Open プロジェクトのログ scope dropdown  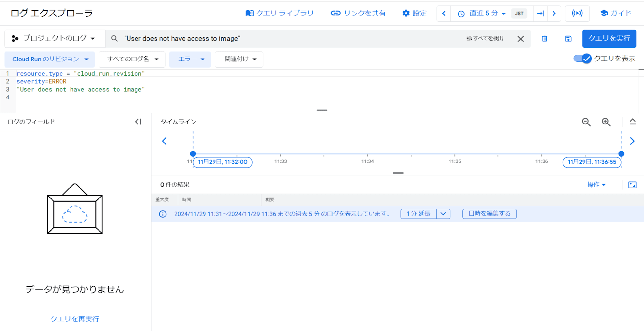tap(54, 39)
